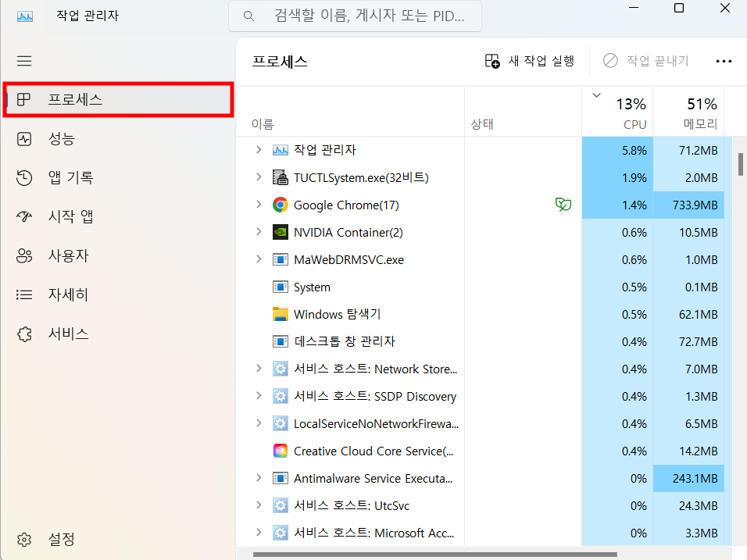Click the 작업 끝내기 prohibited icon
This screenshot has width=747, height=560.
(x=610, y=61)
